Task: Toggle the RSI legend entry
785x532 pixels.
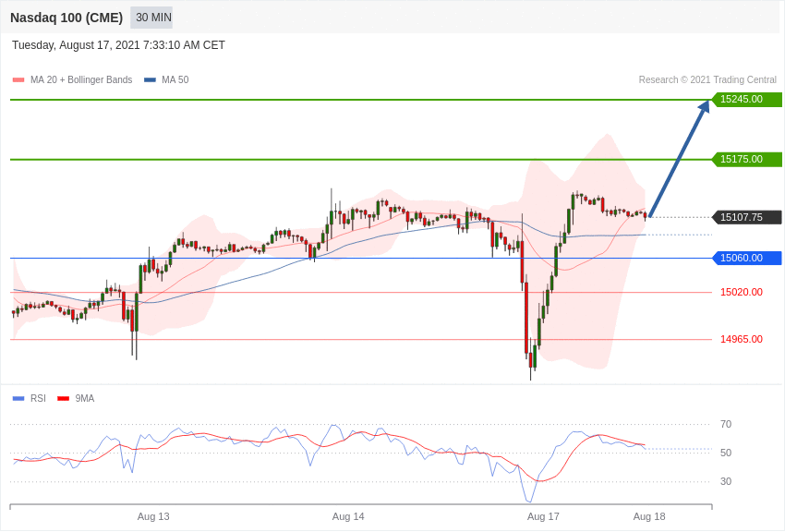Action: [29, 398]
